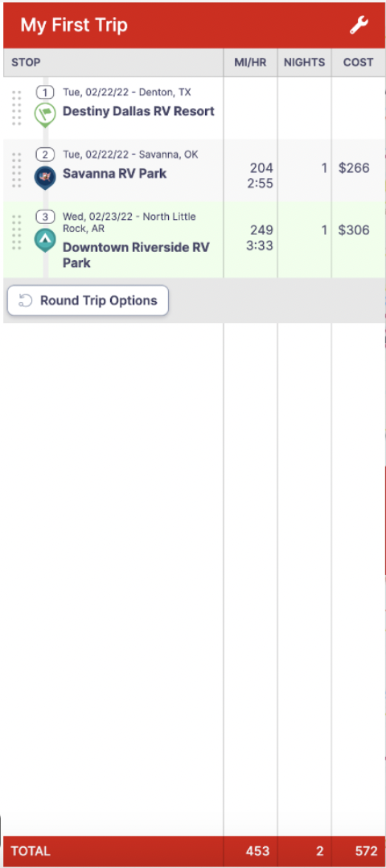Open Destiny Dallas RV Resort stop
386x868 pixels.
pos(139,111)
